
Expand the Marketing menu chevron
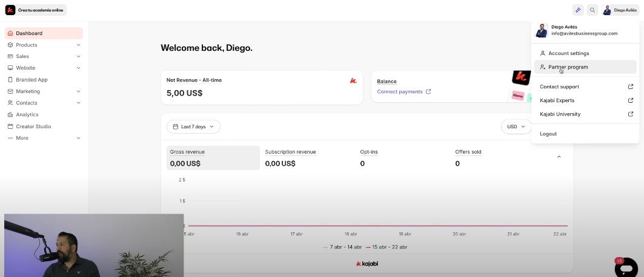pos(78,91)
